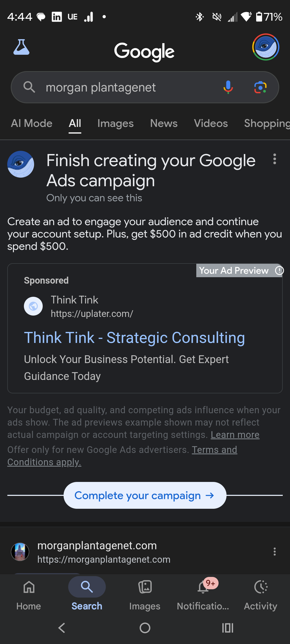Open the Notifications bell icon
The image size is (290, 644).
pyautogui.click(x=203, y=587)
